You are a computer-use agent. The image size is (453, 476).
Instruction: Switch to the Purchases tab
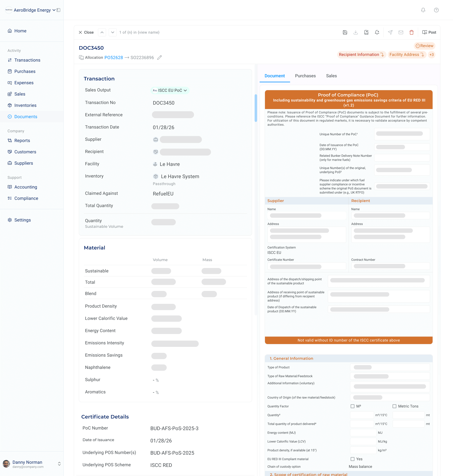pyautogui.click(x=305, y=76)
